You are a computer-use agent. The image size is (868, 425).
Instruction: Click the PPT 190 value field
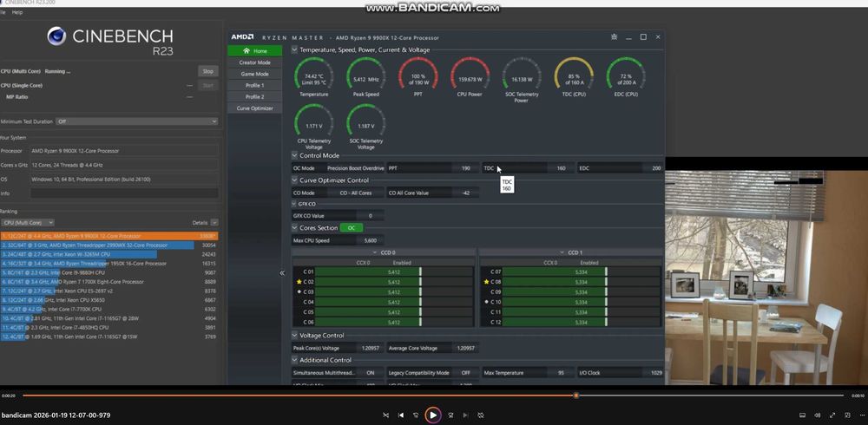(x=433, y=167)
